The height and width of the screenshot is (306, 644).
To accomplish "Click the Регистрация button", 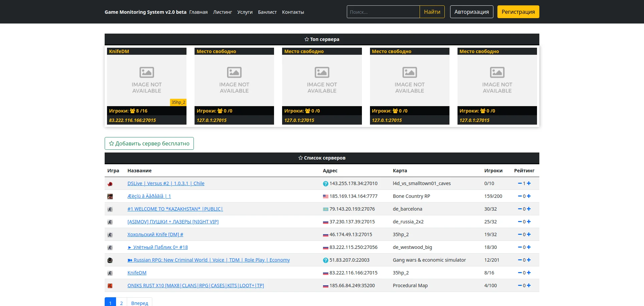I will point(518,12).
